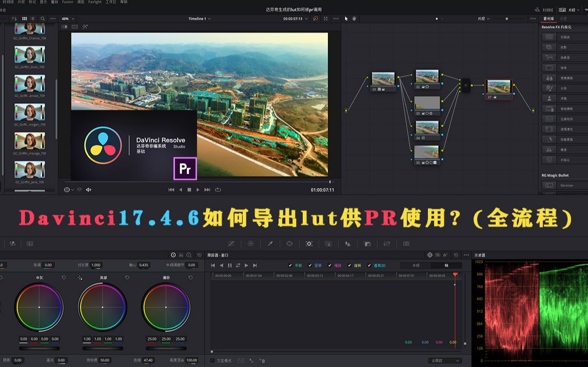Toggle the 透视3D tracking checkbox
588x367 pixels.
368,265
